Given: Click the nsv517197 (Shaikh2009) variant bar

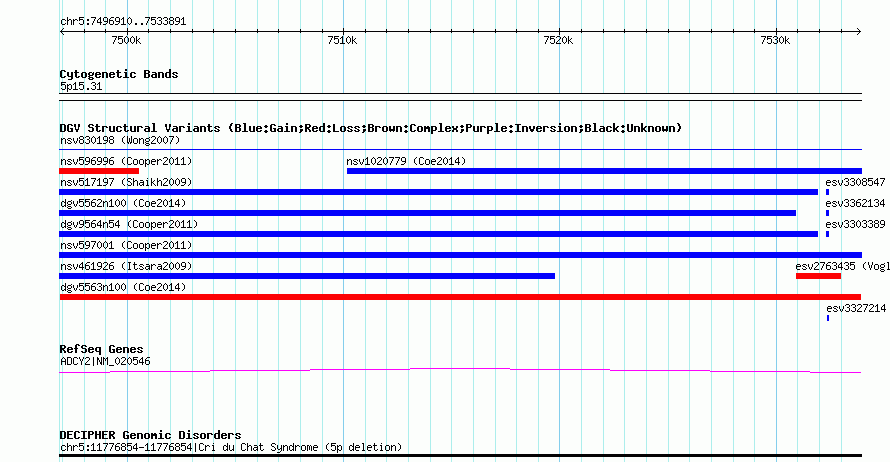Looking at the screenshot, I should coord(438,192).
